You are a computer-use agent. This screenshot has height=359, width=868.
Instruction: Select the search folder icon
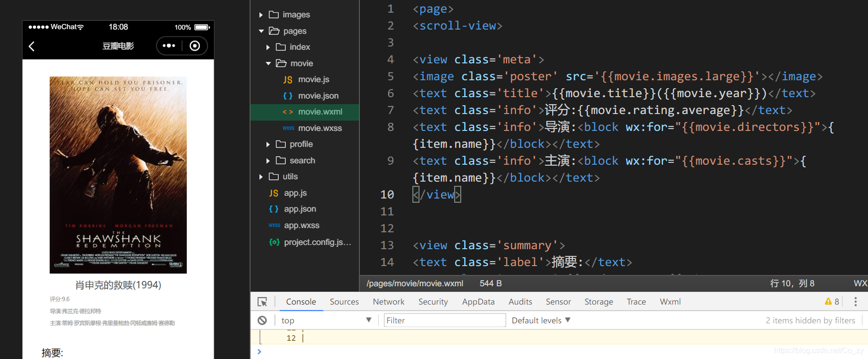point(281,160)
